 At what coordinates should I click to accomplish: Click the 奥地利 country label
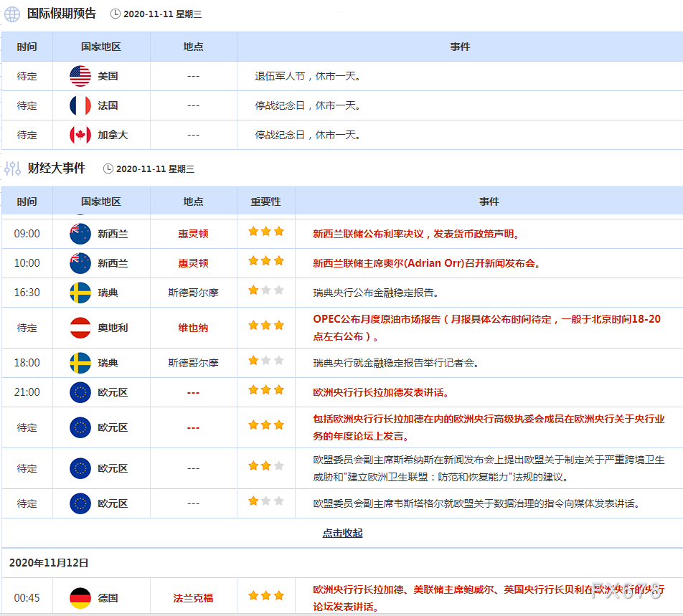pyautogui.click(x=113, y=328)
